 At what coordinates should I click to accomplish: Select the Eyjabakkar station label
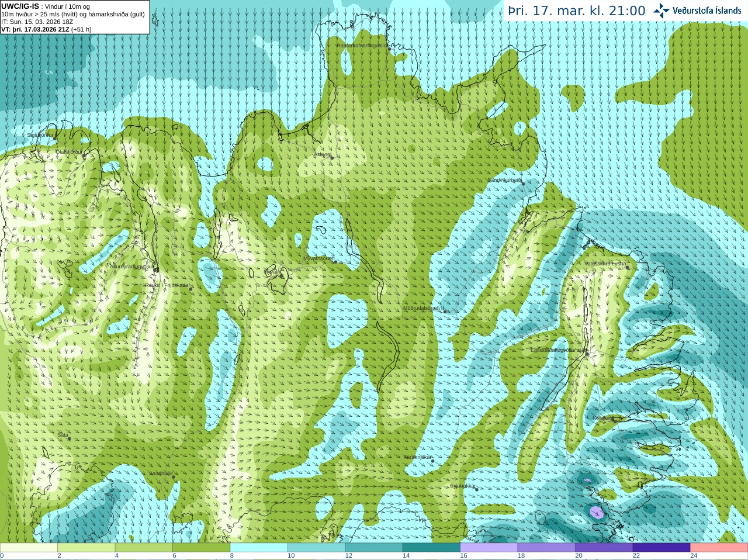463,486
